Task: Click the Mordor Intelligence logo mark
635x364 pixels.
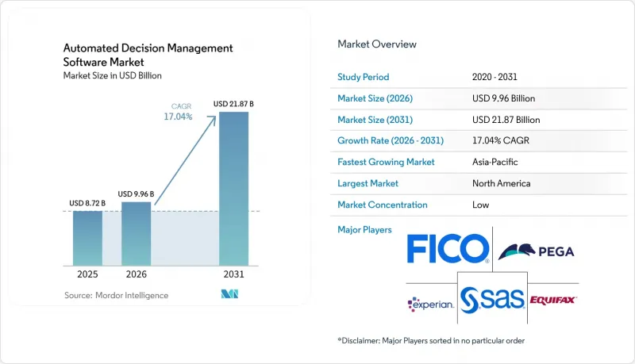Action: [x=229, y=294]
